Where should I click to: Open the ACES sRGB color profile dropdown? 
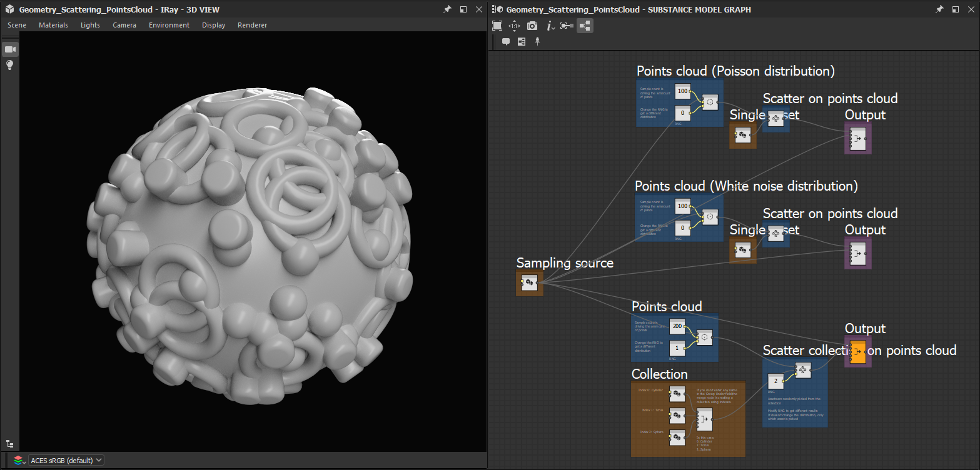tap(66, 460)
